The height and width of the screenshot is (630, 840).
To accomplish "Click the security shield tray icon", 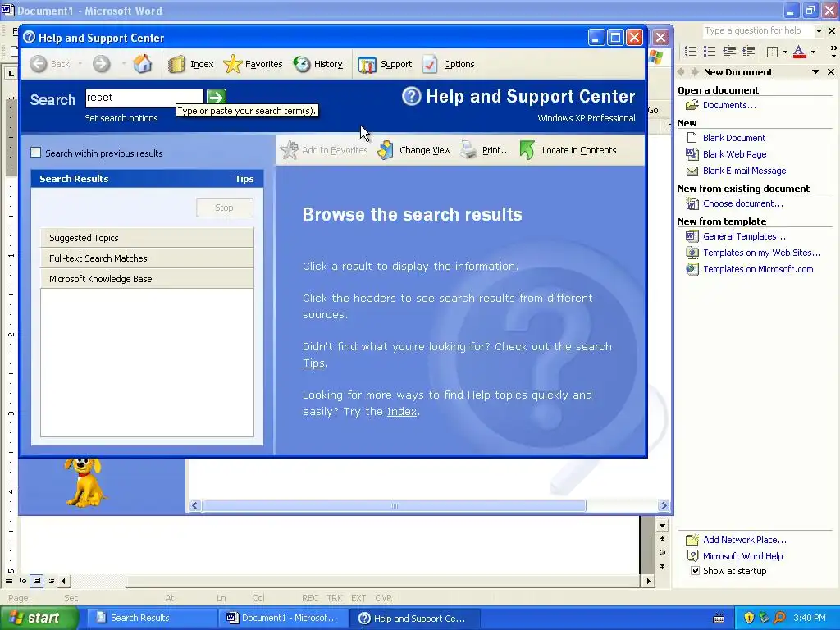I will (749, 619).
